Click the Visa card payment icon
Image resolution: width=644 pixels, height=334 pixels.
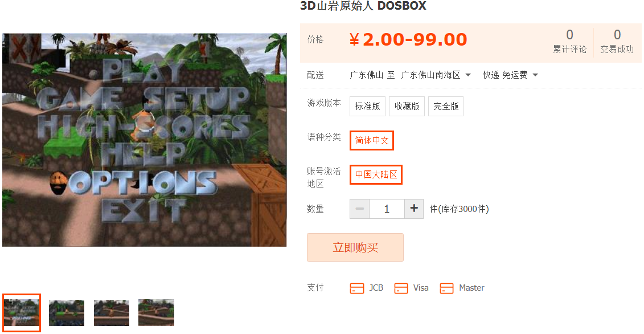pyautogui.click(x=401, y=288)
